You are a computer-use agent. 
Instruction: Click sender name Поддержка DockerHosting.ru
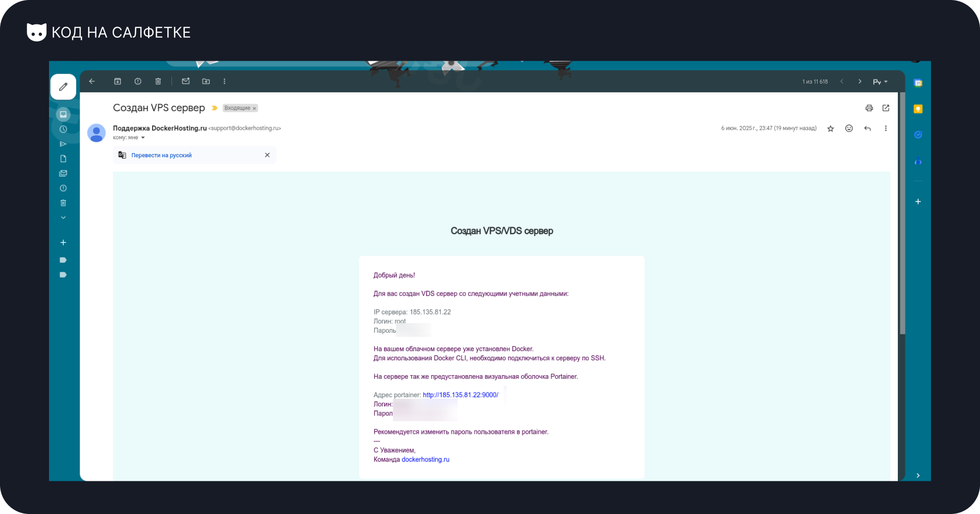click(x=160, y=128)
